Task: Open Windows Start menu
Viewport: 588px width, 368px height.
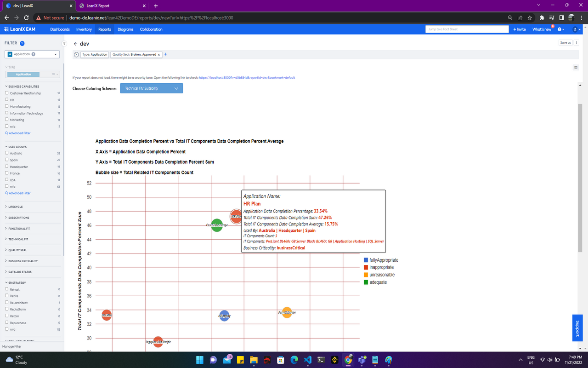Action: tap(200, 360)
